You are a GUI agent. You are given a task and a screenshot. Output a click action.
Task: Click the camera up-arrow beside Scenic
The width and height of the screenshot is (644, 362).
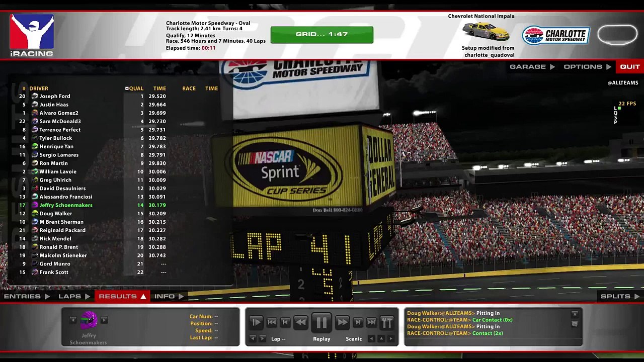coord(381,338)
